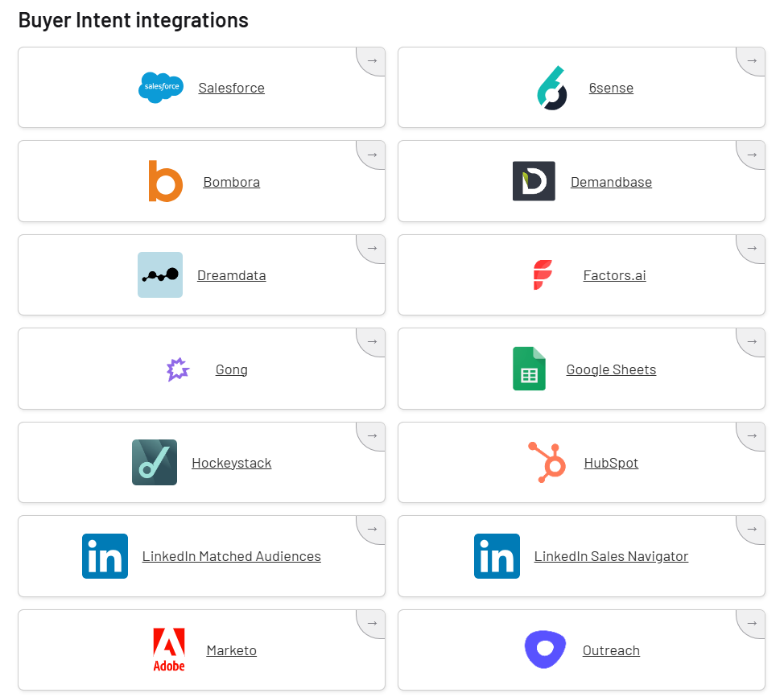Click the orange Bombora logo
Screen dimensions: 784x697
coord(166,181)
